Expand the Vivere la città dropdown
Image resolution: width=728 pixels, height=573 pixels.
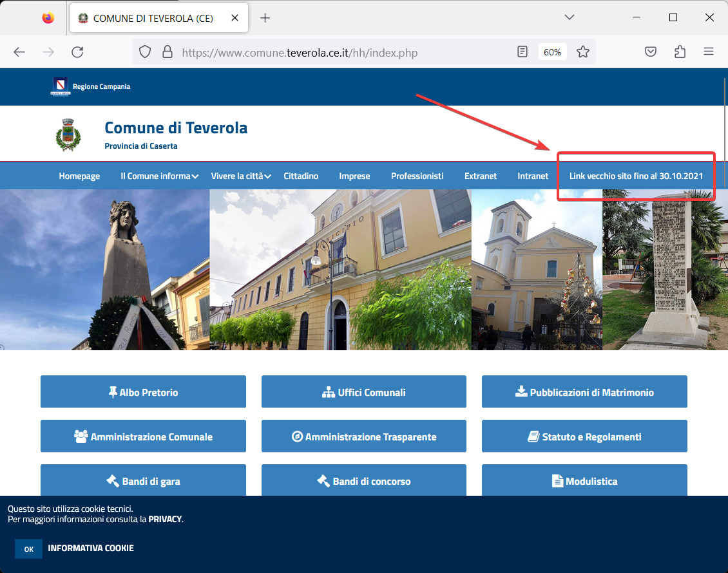[240, 176]
